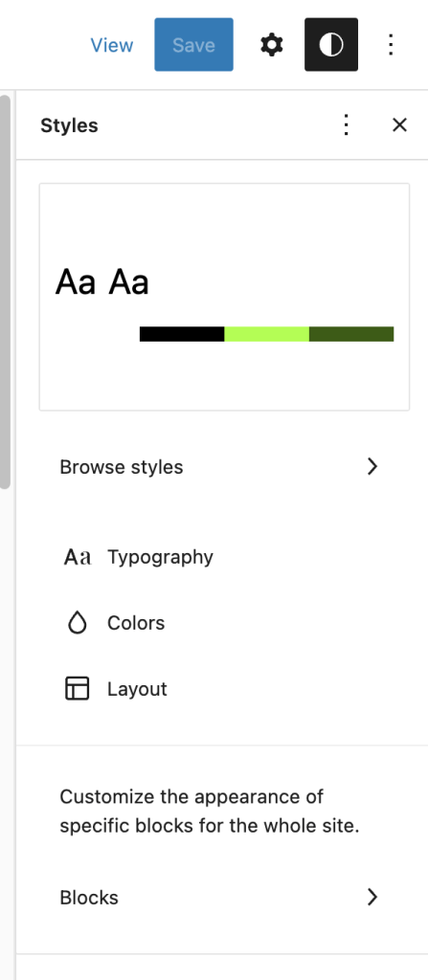The height and width of the screenshot is (980, 428).
Task: Open the Settings gear panel
Action: (x=272, y=45)
